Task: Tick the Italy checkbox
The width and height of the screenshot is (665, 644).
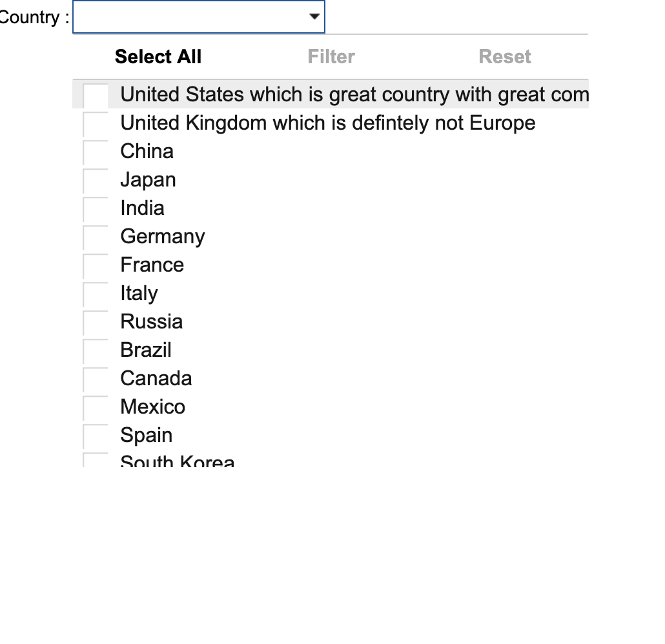Action: click(96, 294)
